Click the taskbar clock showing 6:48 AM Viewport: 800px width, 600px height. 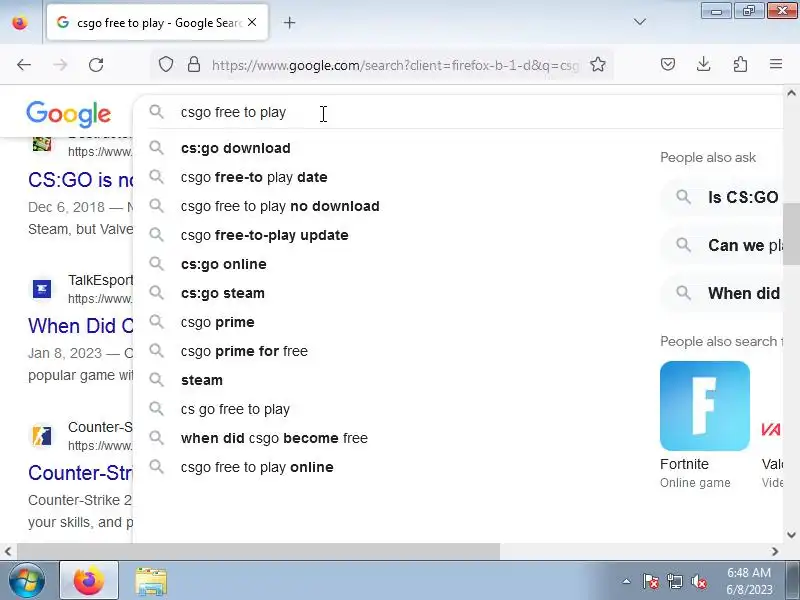pos(749,581)
